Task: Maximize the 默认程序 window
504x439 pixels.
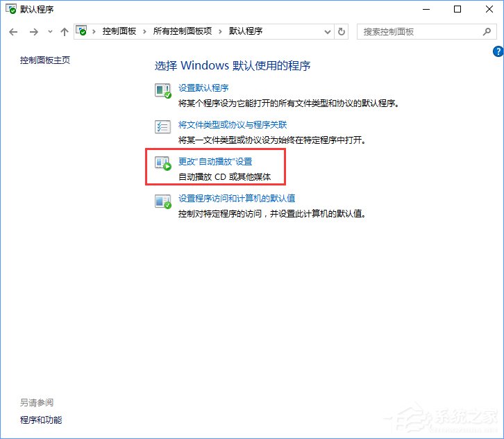Action: [x=457, y=9]
